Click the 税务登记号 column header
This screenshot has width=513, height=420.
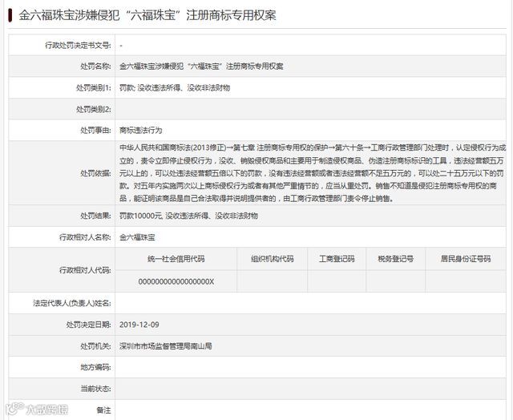pos(395,259)
